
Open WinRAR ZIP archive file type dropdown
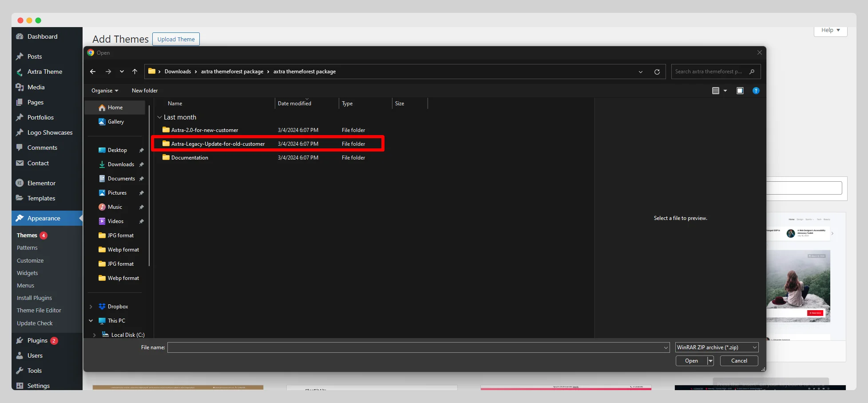point(717,347)
